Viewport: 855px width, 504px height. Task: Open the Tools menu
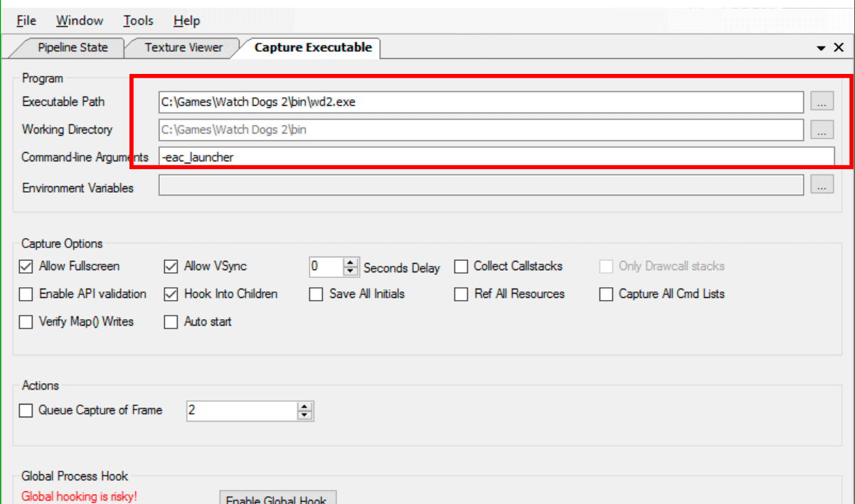click(x=138, y=21)
